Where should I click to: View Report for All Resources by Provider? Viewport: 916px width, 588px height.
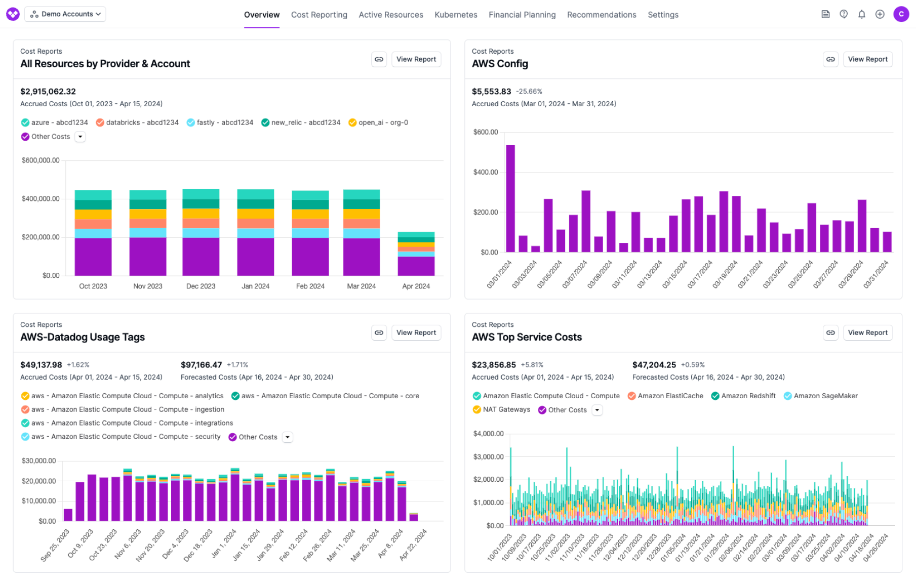tap(416, 59)
